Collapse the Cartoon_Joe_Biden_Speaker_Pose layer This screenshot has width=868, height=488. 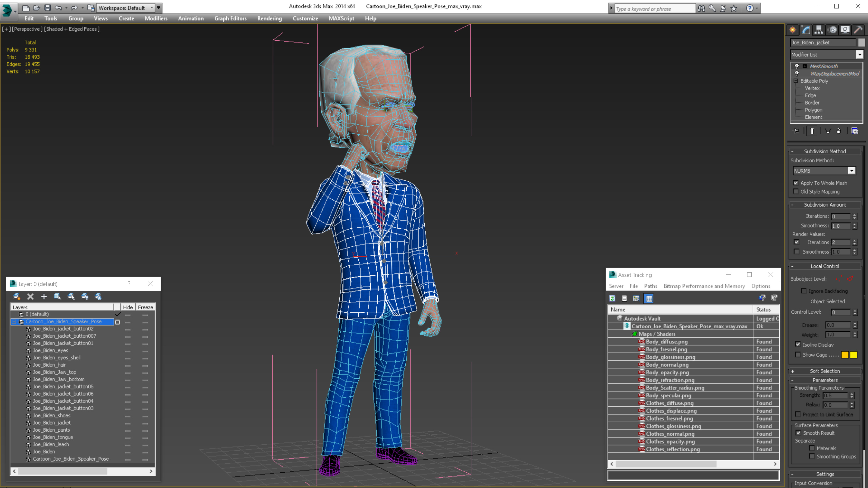pos(14,322)
